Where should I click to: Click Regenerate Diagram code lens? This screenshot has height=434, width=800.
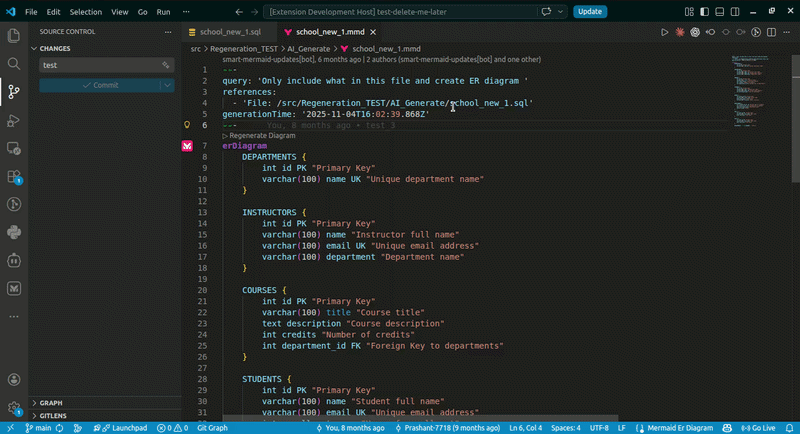click(x=259, y=136)
